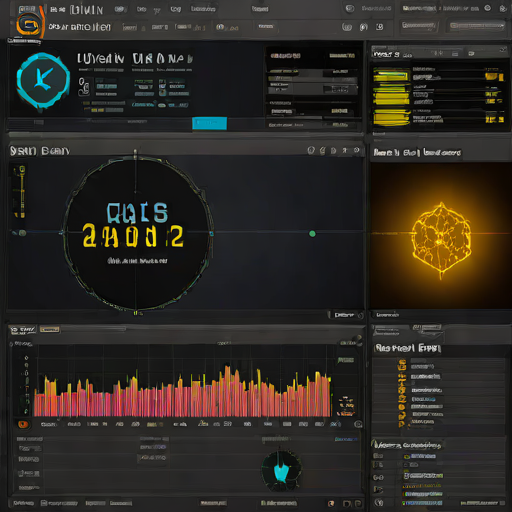Click the top orange icon in the lower-right list
Viewport: 512px width, 512px height.
402,365
